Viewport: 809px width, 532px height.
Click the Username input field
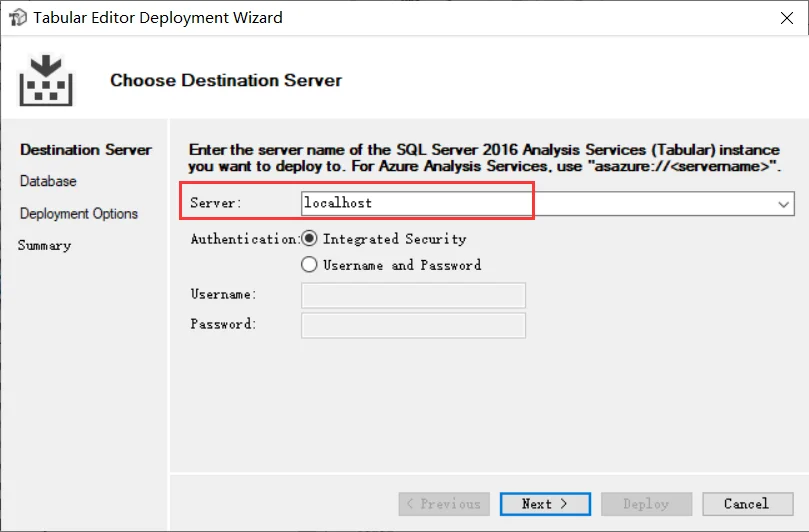pyautogui.click(x=413, y=296)
